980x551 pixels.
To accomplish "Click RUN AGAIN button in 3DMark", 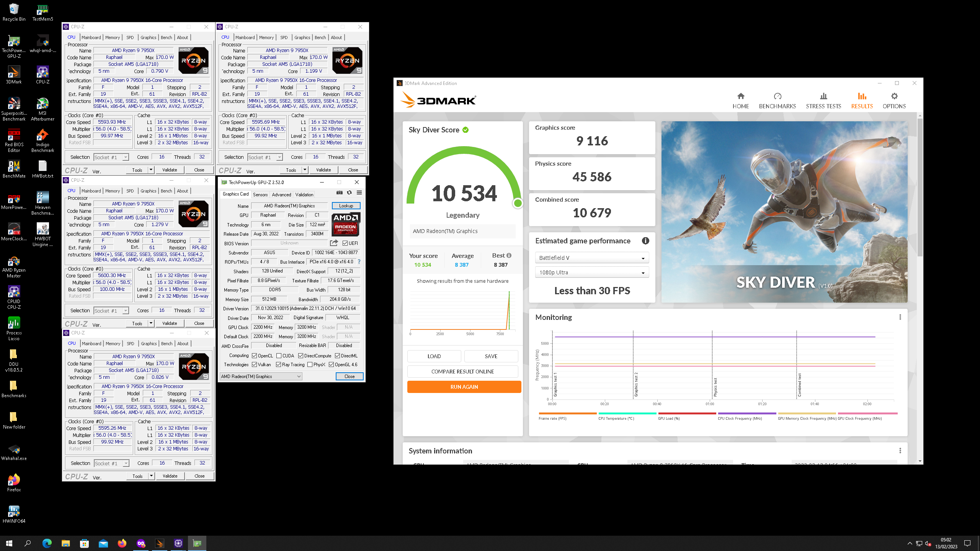I will click(x=464, y=387).
